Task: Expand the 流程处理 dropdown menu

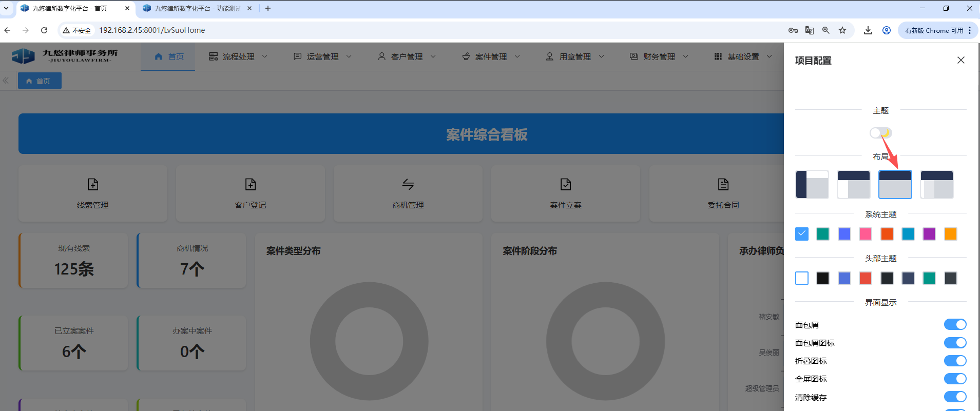Action: click(x=239, y=56)
